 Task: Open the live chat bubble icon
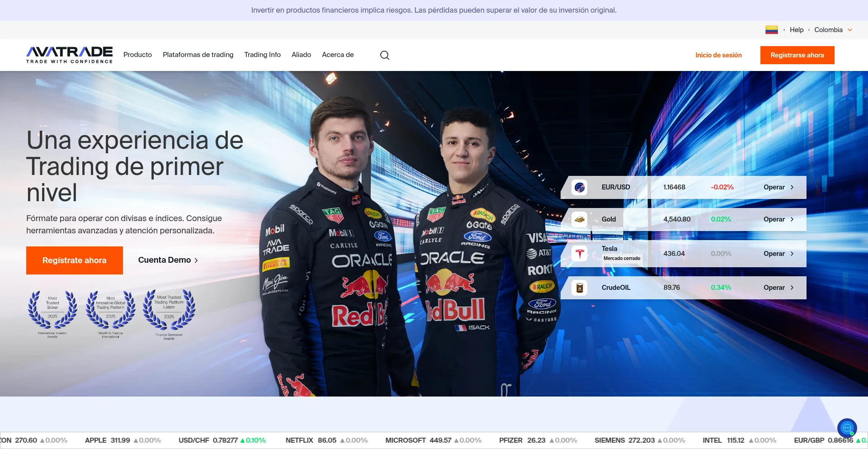tap(847, 428)
